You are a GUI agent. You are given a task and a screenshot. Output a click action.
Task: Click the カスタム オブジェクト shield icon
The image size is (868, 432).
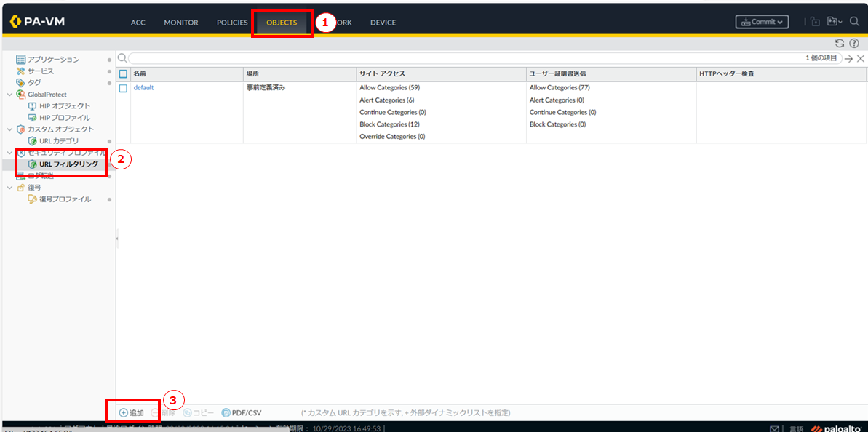click(x=21, y=129)
